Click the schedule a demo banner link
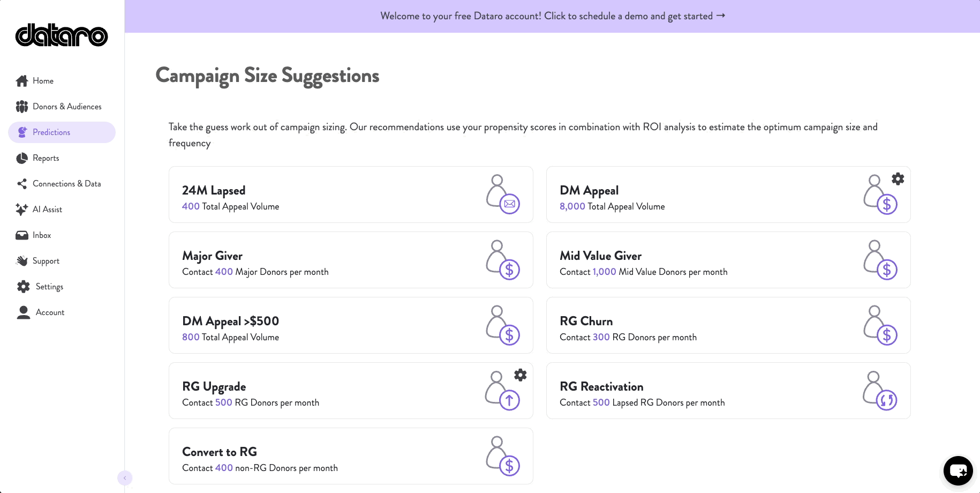 coord(552,16)
